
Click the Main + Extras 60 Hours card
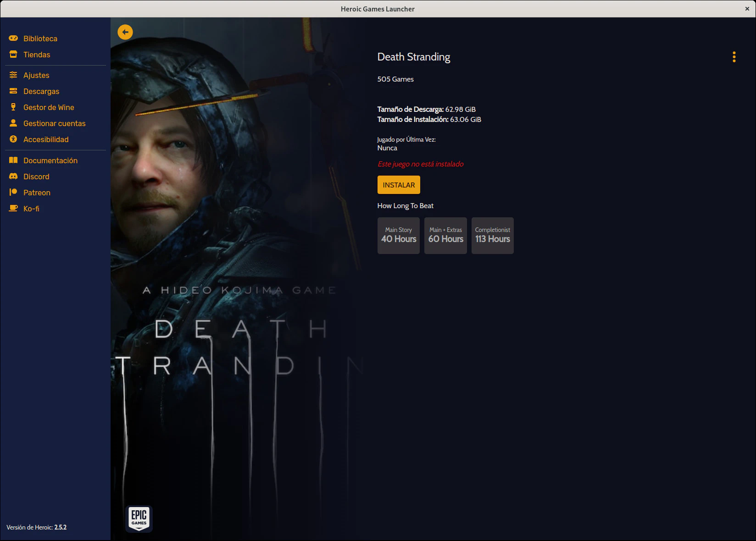click(x=445, y=236)
